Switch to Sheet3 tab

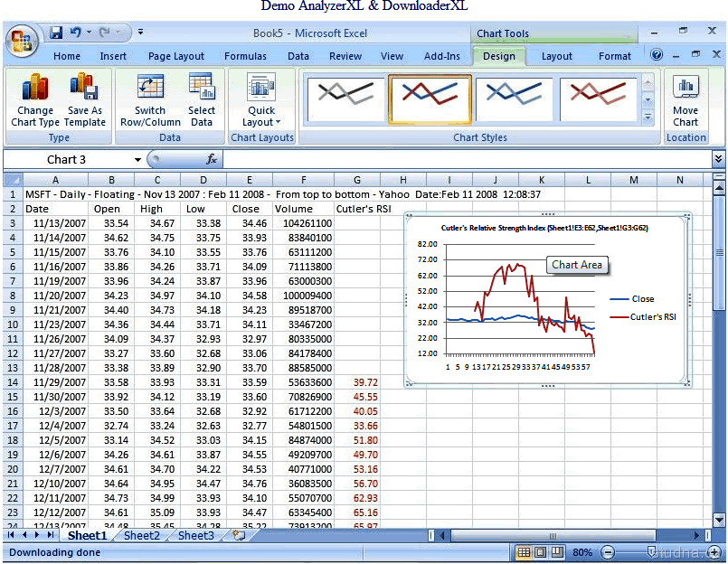196,536
